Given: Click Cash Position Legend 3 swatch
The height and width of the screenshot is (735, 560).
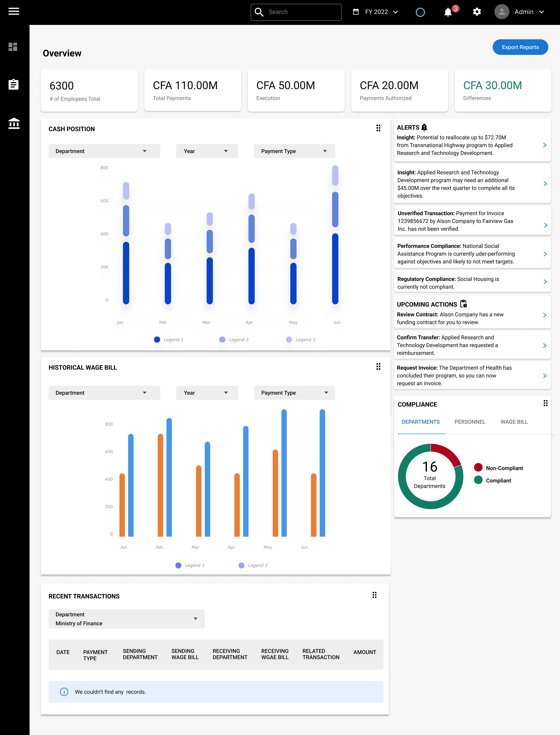Looking at the screenshot, I should click(x=289, y=340).
